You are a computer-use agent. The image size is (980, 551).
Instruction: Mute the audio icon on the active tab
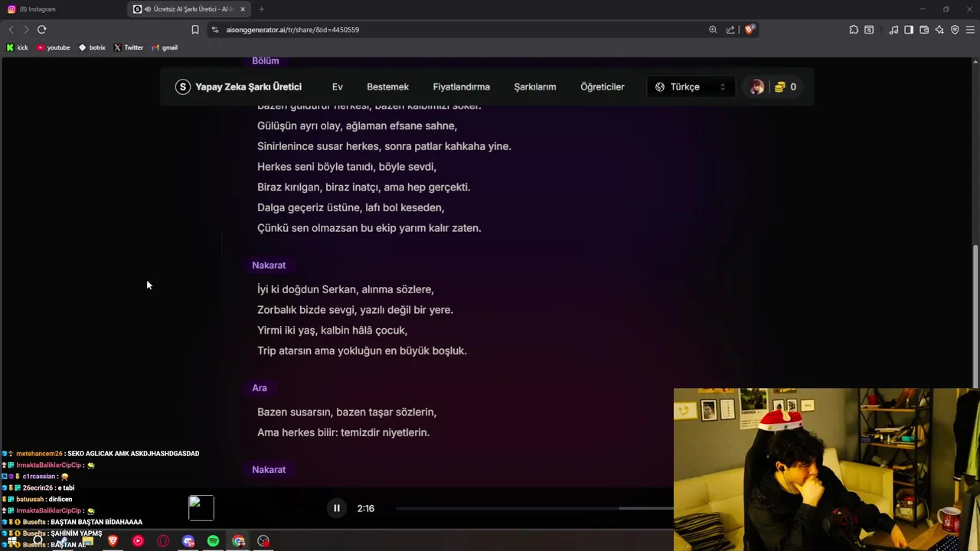[x=147, y=9]
